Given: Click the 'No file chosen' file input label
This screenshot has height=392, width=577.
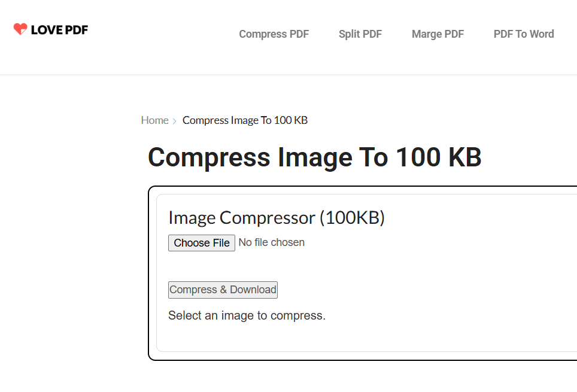Looking at the screenshot, I should tap(271, 242).
